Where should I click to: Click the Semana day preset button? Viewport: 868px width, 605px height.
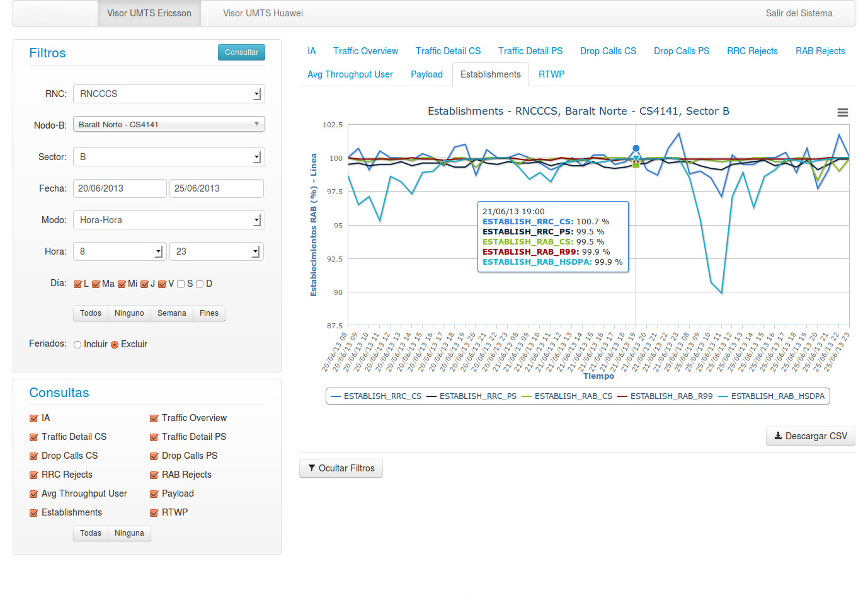[171, 313]
